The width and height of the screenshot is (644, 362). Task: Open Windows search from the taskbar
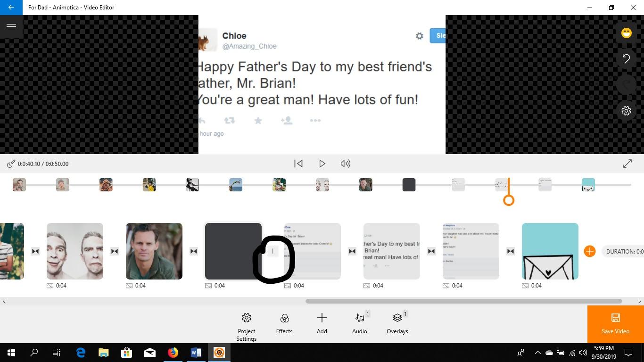point(34,353)
